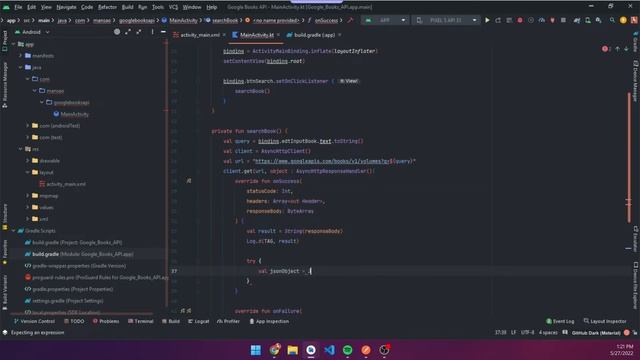
Task: Toggle the Build Variants sidebar tab
Action: point(4,292)
